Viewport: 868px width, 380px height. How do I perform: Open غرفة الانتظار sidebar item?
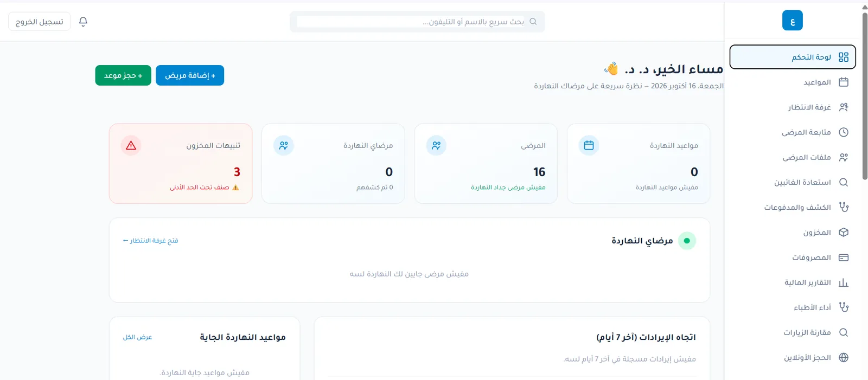coord(793,107)
